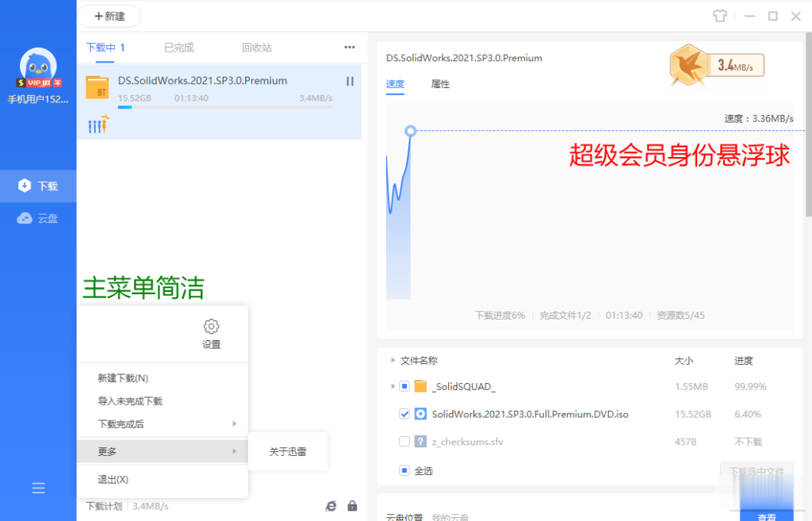Click the user avatar bird icon
Screen dimensions: 812x521
click(38, 66)
